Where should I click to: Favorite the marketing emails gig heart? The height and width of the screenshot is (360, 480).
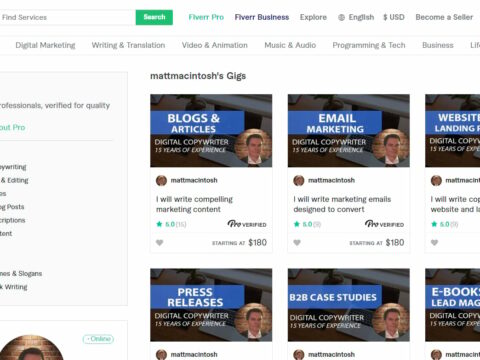click(x=297, y=243)
